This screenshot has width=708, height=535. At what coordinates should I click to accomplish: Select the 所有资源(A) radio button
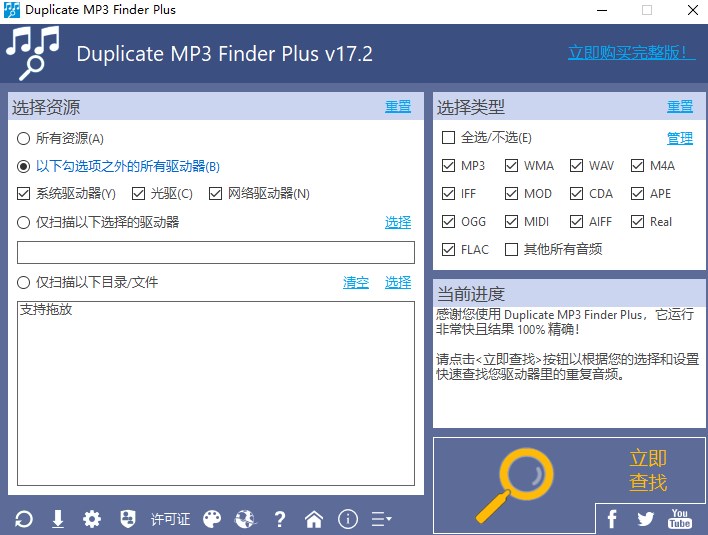click(23, 138)
